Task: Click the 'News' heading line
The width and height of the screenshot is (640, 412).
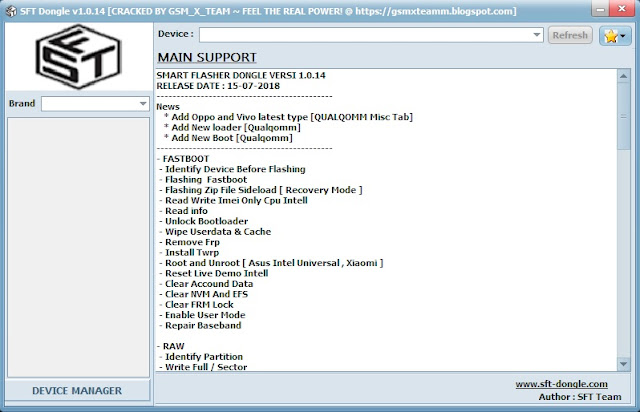Action: (x=168, y=107)
